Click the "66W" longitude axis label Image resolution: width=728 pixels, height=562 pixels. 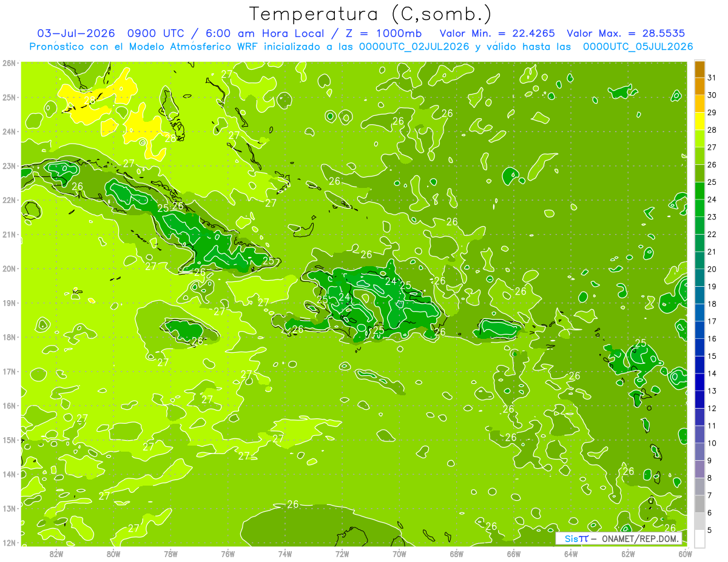pos(514,554)
